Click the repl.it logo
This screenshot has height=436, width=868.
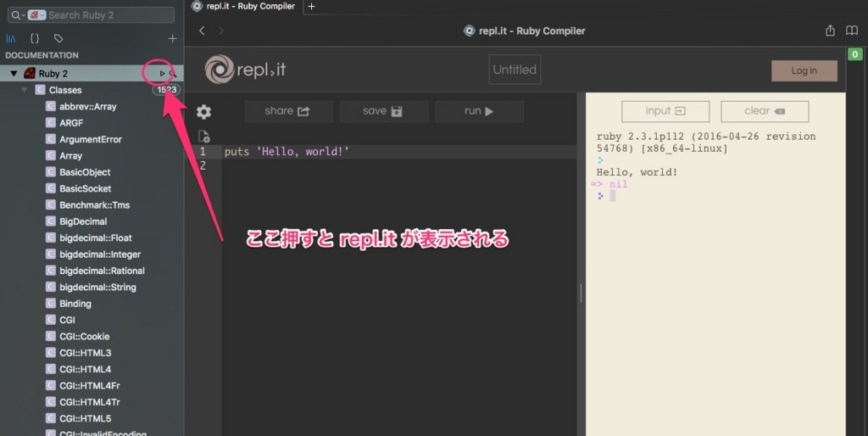click(245, 70)
